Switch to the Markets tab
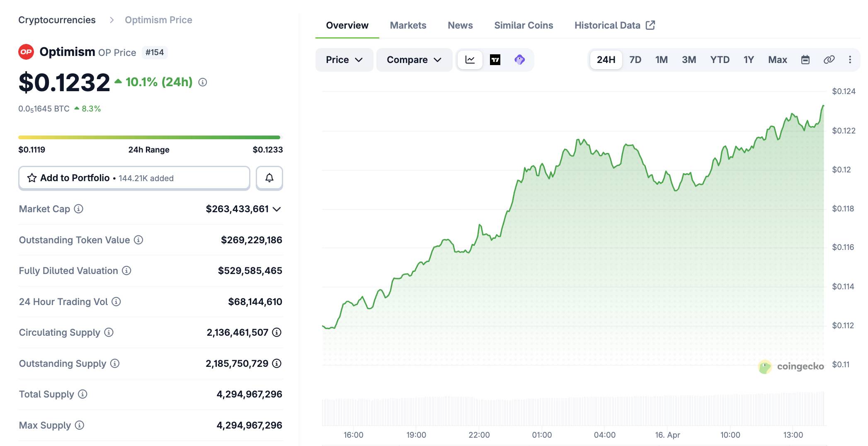 point(407,25)
